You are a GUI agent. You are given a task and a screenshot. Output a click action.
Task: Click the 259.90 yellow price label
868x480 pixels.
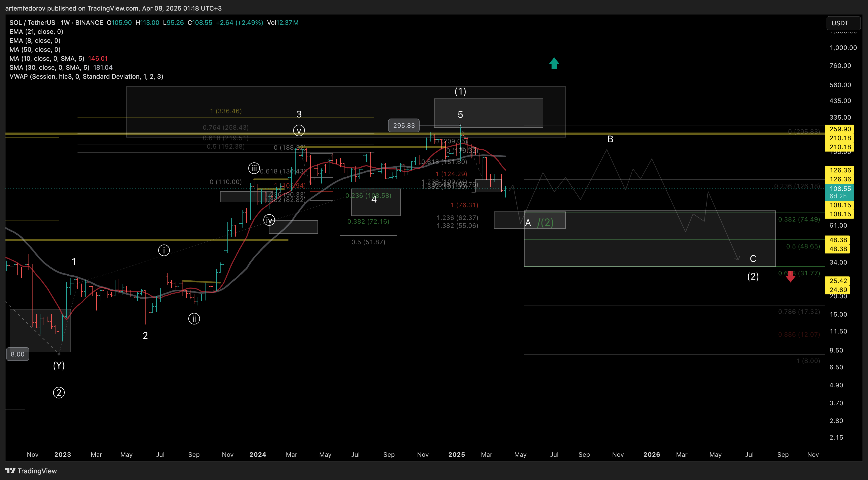click(840, 129)
